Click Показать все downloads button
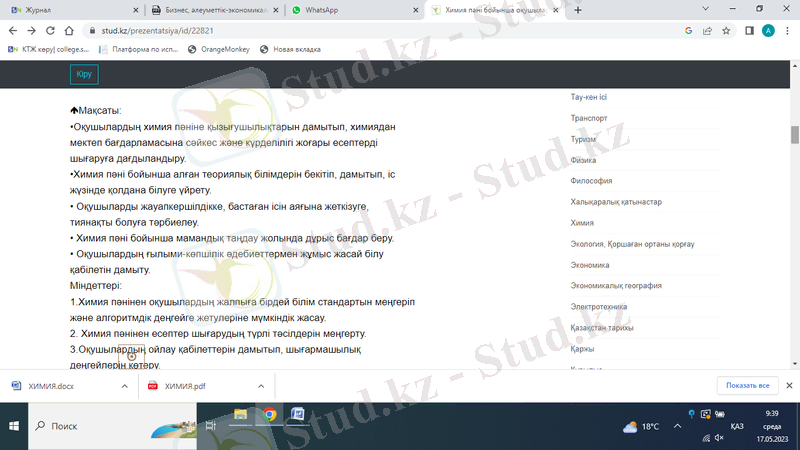The width and height of the screenshot is (800, 450). tap(747, 385)
